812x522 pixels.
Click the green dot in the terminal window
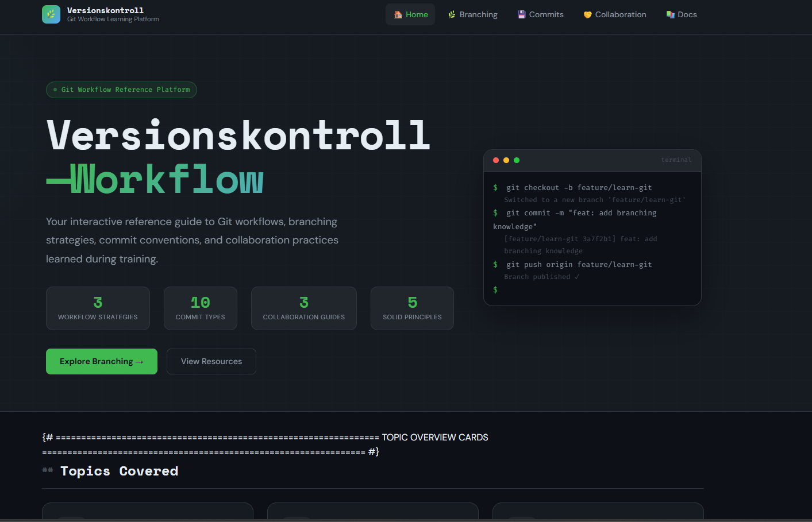tap(517, 160)
